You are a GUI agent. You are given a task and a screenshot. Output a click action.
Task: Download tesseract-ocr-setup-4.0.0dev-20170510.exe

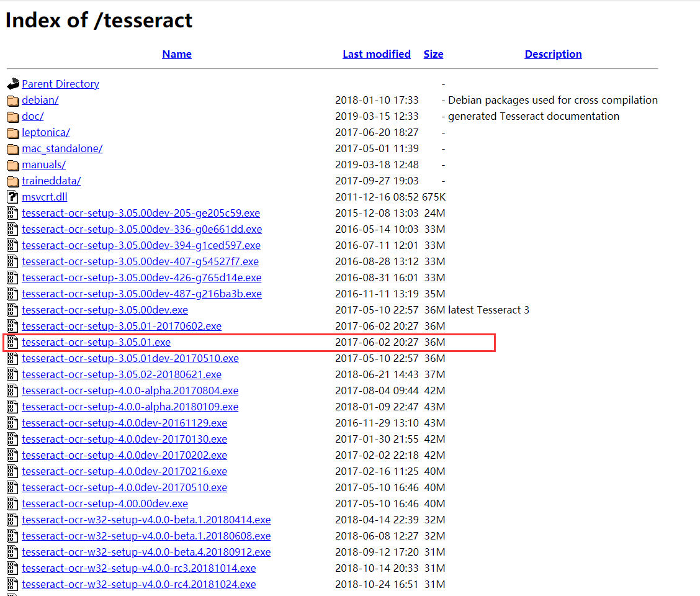pos(125,487)
